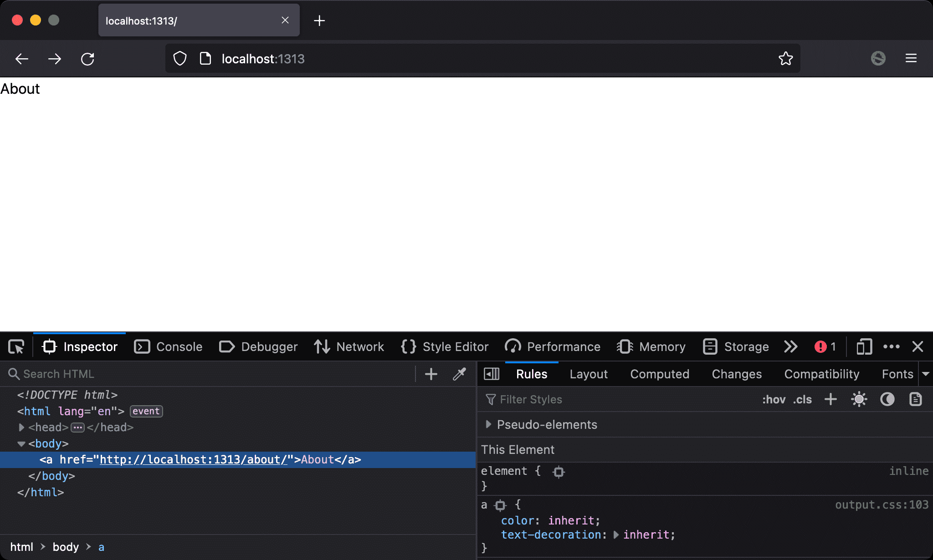The width and height of the screenshot is (933, 560).
Task: Open Responsive Design Mode icon
Action: click(864, 347)
